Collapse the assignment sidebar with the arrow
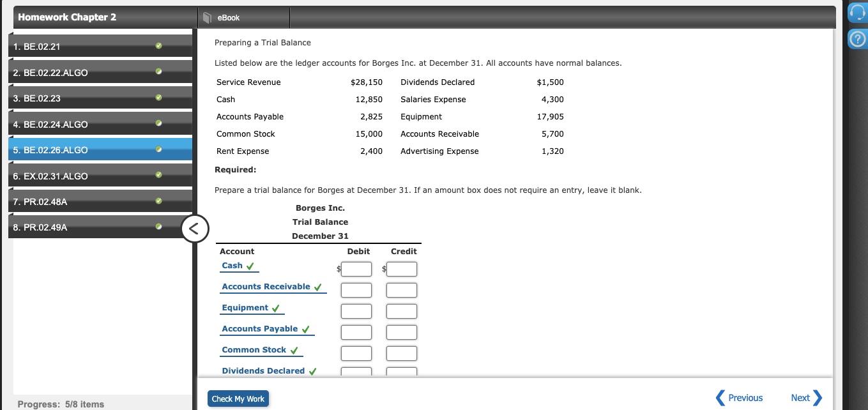The height and width of the screenshot is (410, 868). [195, 228]
